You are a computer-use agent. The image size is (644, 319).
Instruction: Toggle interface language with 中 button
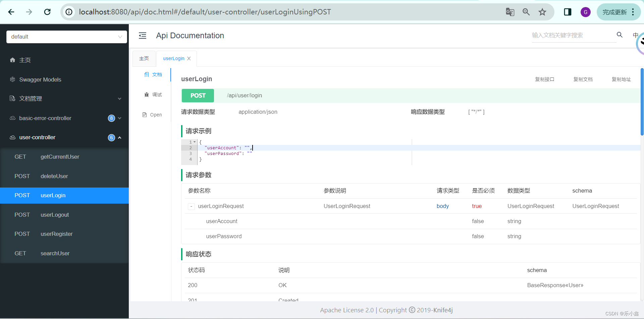pyautogui.click(x=636, y=35)
